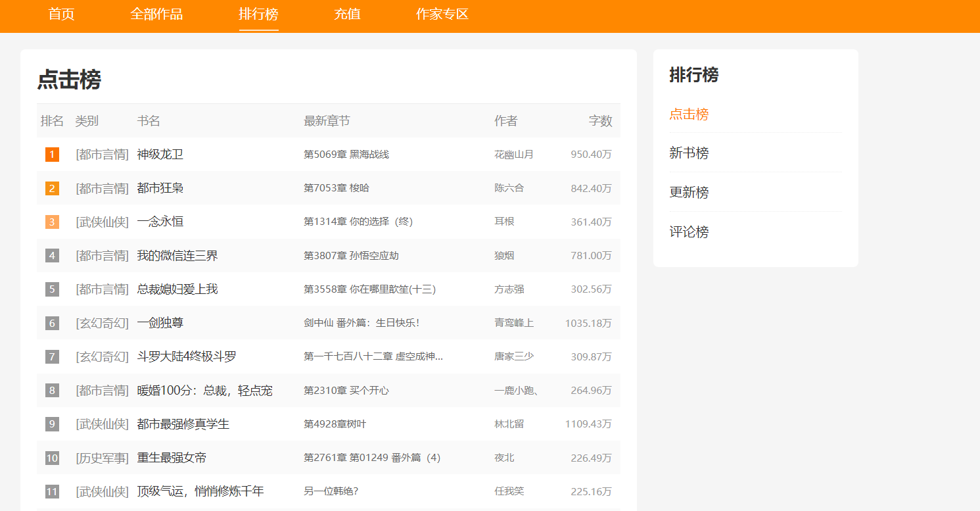Click the gray rank 10 badge
980x511 pixels.
[x=52, y=458]
